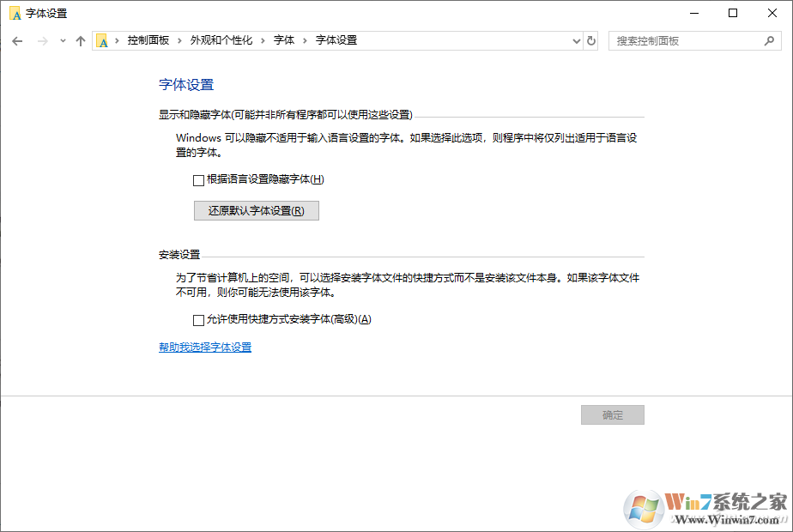Open 帮助我选择字体设置 link
Image resolution: width=793 pixels, height=532 pixels.
tap(204, 347)
